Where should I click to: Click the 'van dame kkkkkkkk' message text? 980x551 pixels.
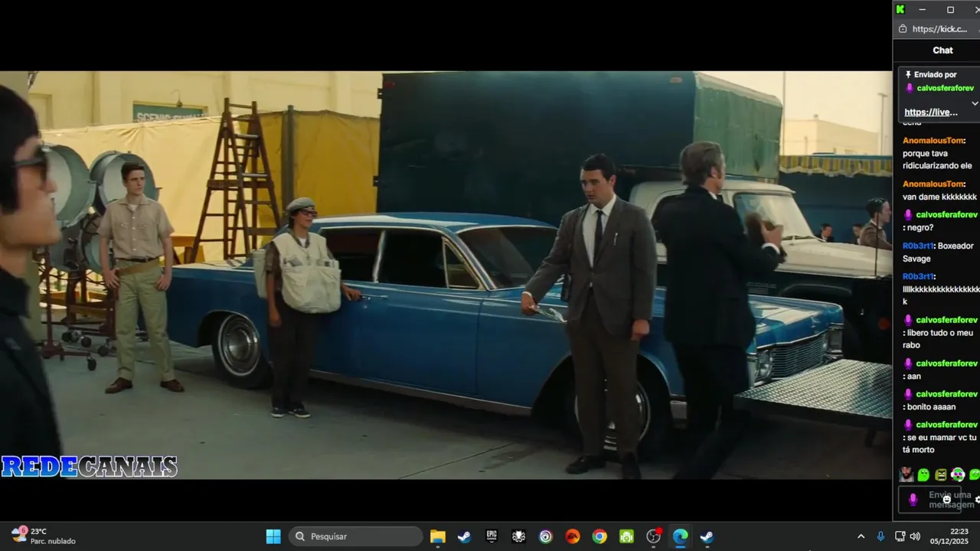point(939,197)
